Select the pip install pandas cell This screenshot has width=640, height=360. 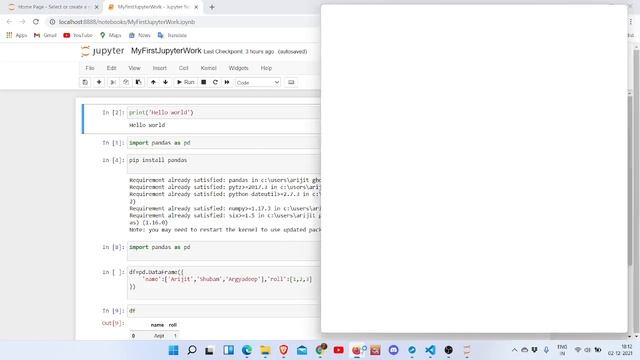pos(224,164)
